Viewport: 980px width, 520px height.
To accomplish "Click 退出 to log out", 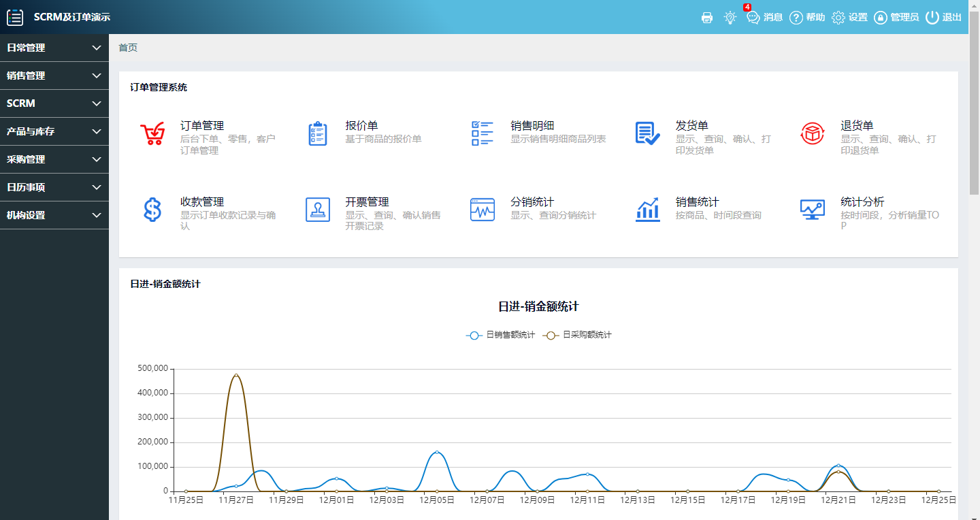I will coord(944,18).
